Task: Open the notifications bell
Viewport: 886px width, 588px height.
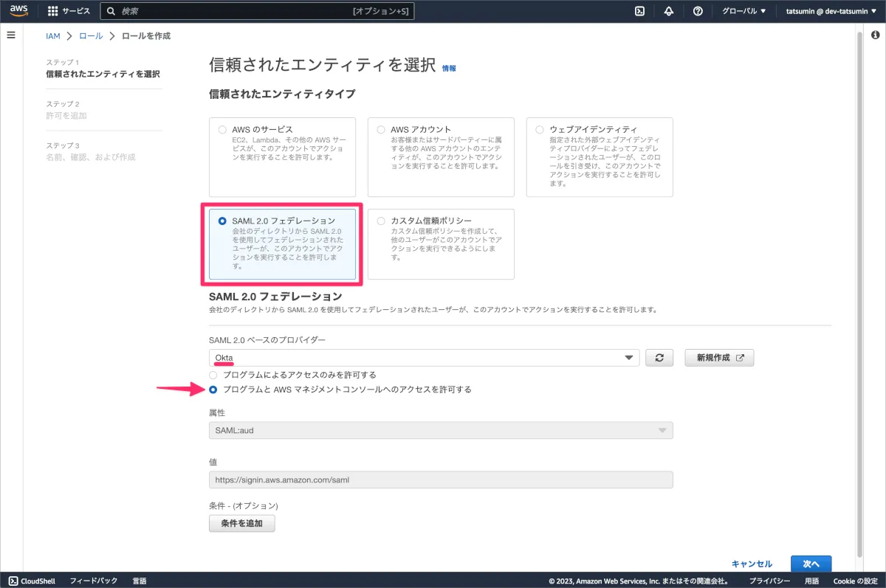Action: (669, 11)
